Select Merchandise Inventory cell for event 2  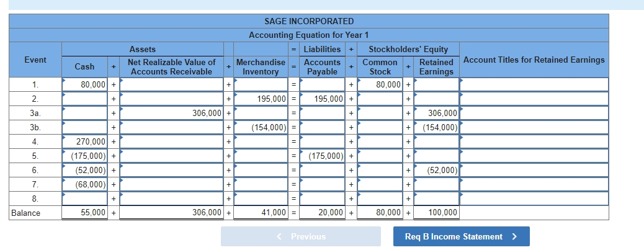coord(260,99)
